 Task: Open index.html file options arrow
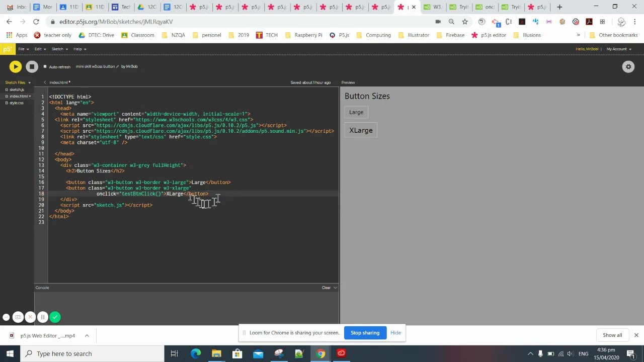pyautogui.click(x=30, y=96)
